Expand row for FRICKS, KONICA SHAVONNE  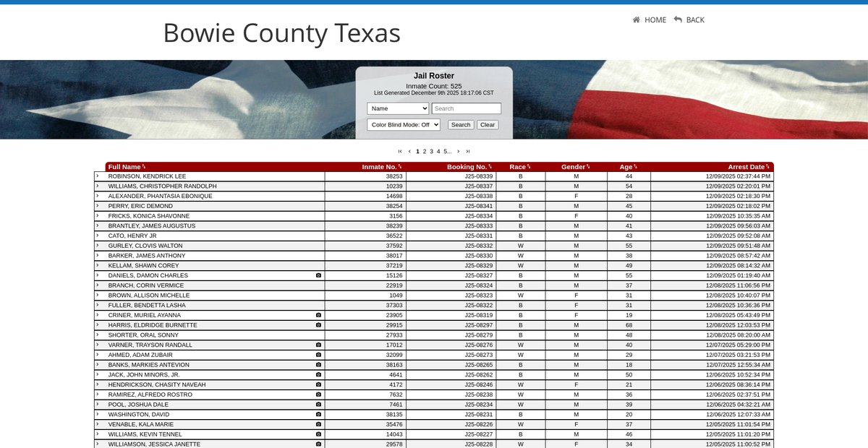98,216
